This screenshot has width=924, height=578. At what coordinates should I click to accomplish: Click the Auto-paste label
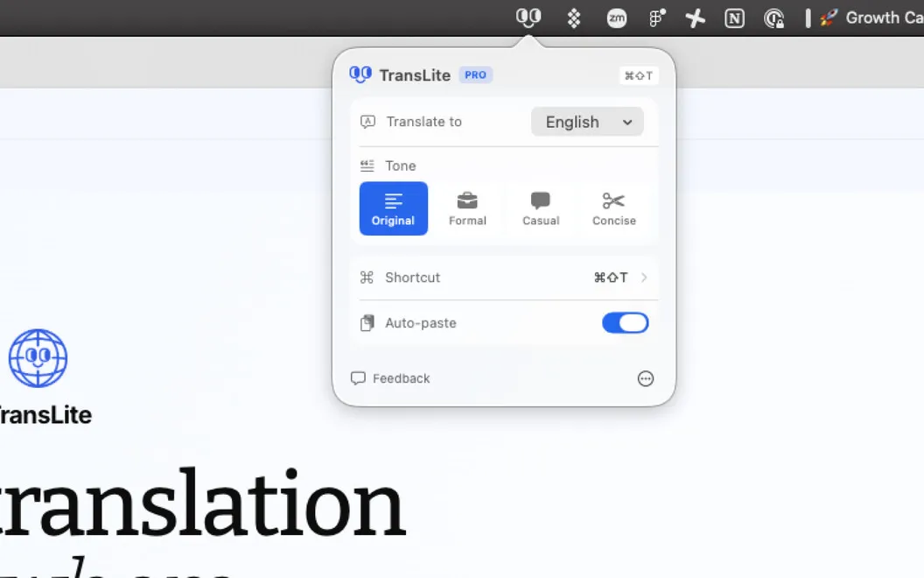click(421, 323)
